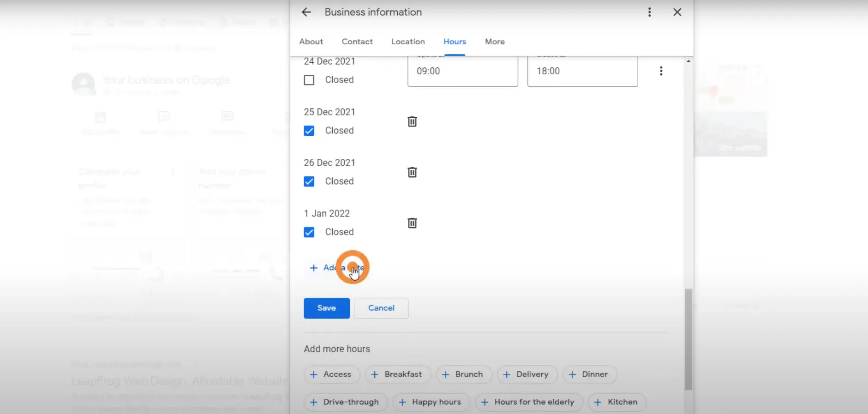The image size is (868, 414).
Task: Select the 25 Dec 2021 date label
Action: click(x=329, y=112)
